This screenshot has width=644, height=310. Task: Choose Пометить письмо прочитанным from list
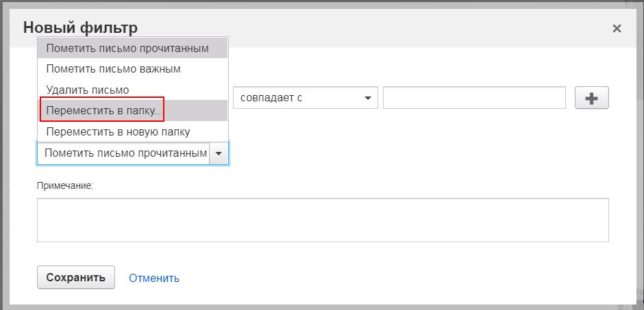[x=133, y=48]
